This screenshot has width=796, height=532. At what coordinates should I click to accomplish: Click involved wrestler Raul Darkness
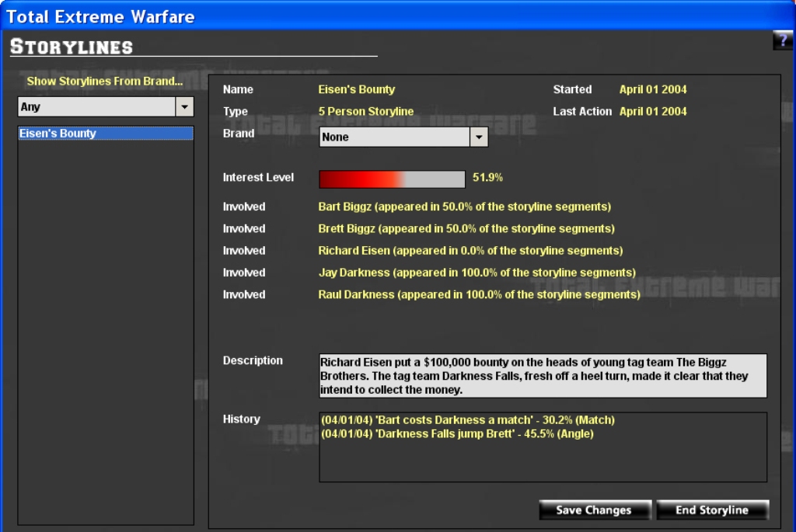pyautogui.click(x=479, y=295)
